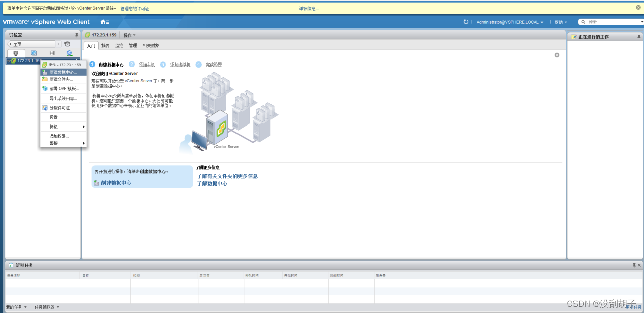This screenshot has width=644, height=313.
Task: Close the 近期任务 panel
Action: pos(639,265)
